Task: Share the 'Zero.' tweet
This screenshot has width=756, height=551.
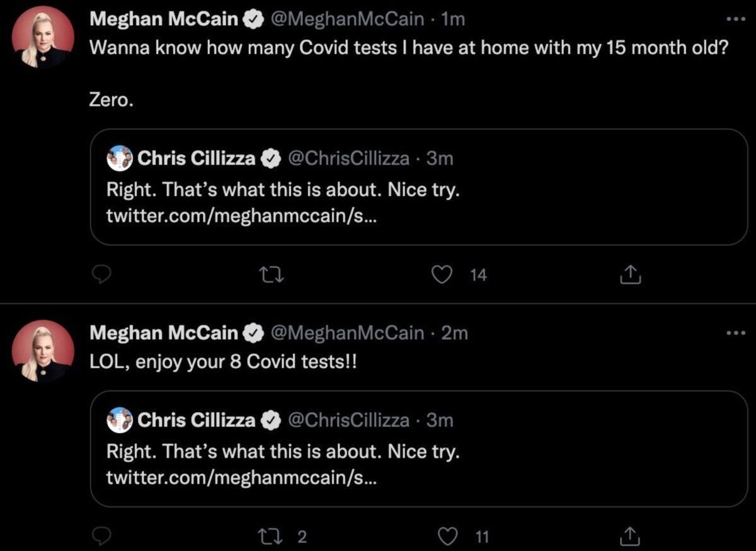Action: [x=631, y=274]
